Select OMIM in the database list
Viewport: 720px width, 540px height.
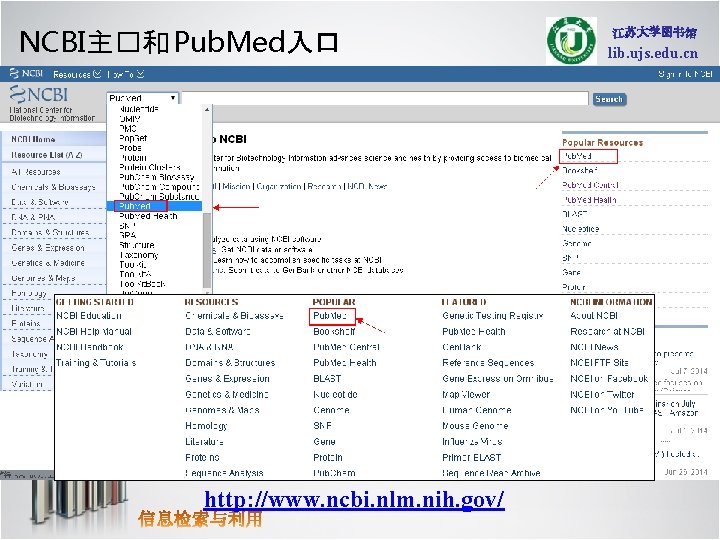coord(129,118)
